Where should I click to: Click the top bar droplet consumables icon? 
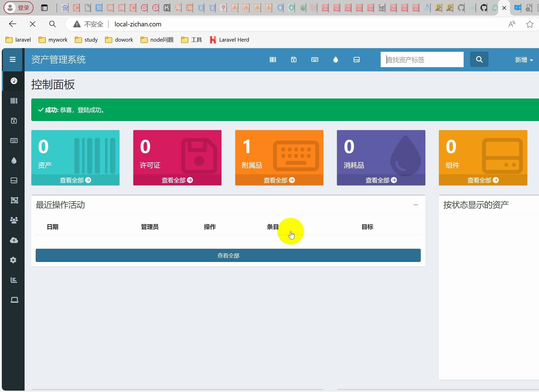pyautogui.click(x=336, y=60)
